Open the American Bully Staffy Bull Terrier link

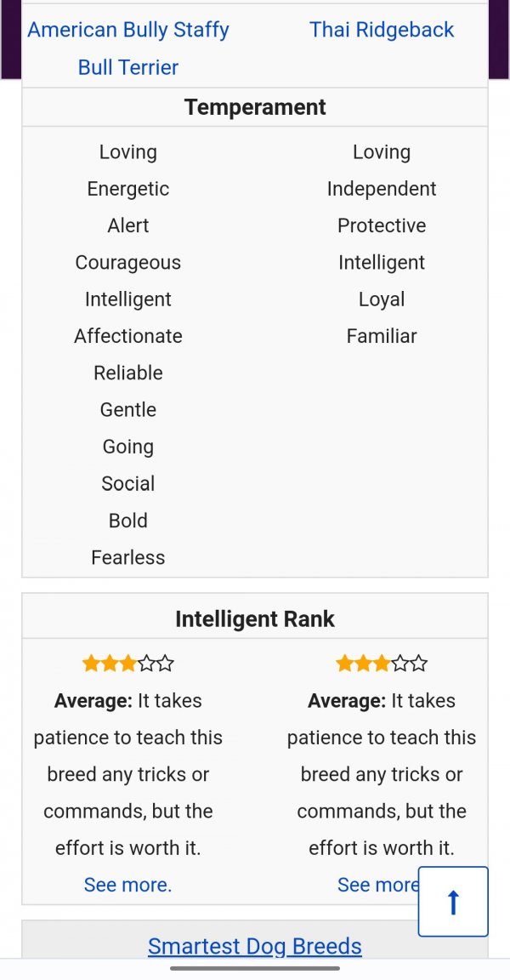click(128, 48)
